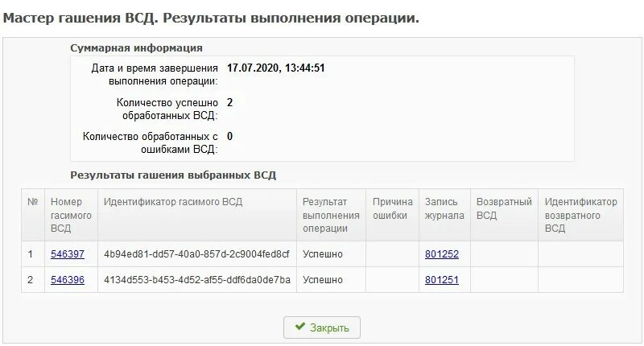Image resolution: width=644 pixels, height=346 pixels.
Task: Click Успешно result in second row
Action: point(322,280)
